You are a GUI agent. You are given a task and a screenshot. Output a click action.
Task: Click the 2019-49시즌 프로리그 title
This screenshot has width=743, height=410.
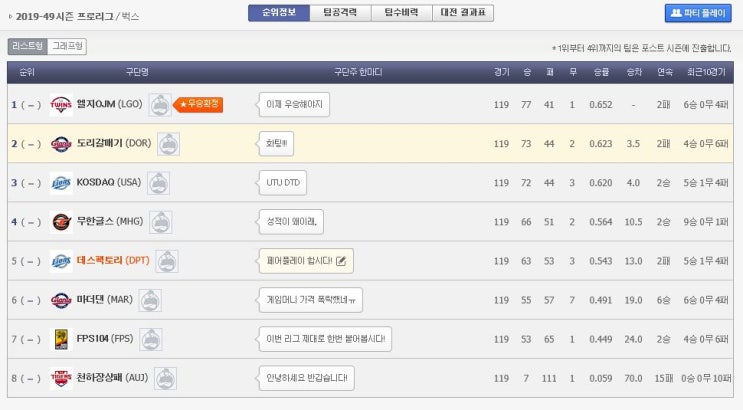pos(64,17)
